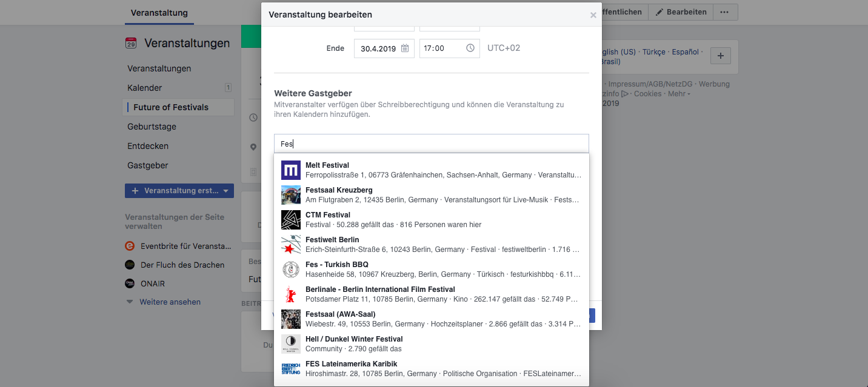The height and width of the screenshot is (387, 868).
Task: Open Werbung footer link
Action: coord(714,84)
